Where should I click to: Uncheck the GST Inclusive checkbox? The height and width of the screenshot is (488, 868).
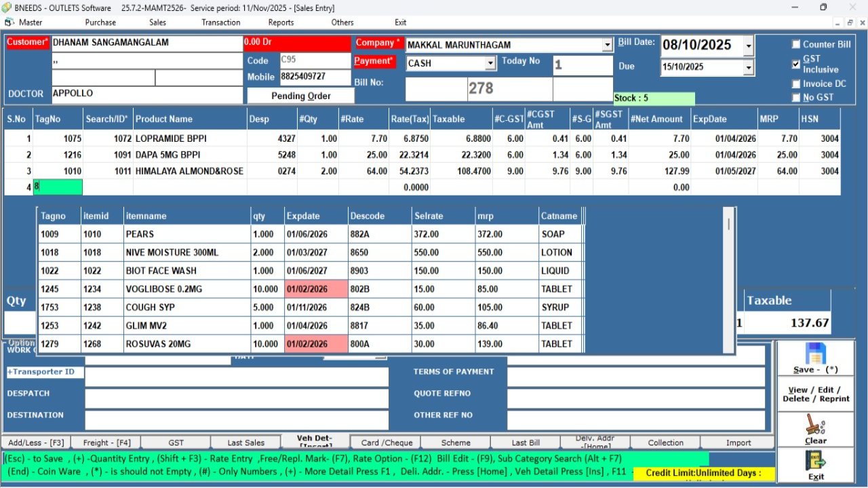[796, 64]
